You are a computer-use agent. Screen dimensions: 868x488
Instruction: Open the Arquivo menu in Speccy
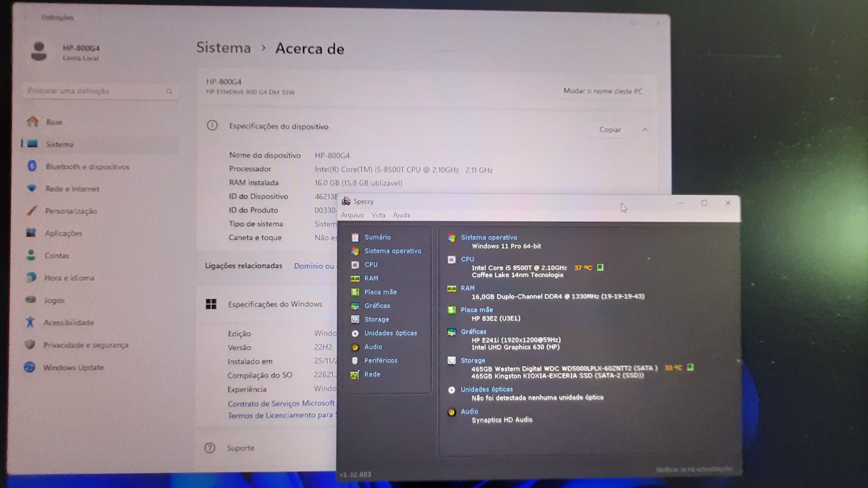[x=352, y=215]
